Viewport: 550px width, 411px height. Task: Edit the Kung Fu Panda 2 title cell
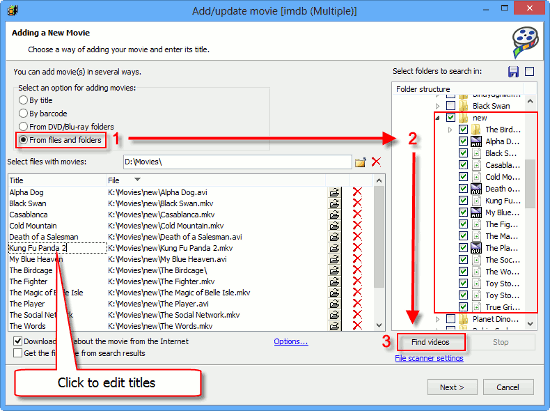tap(57, 248)
